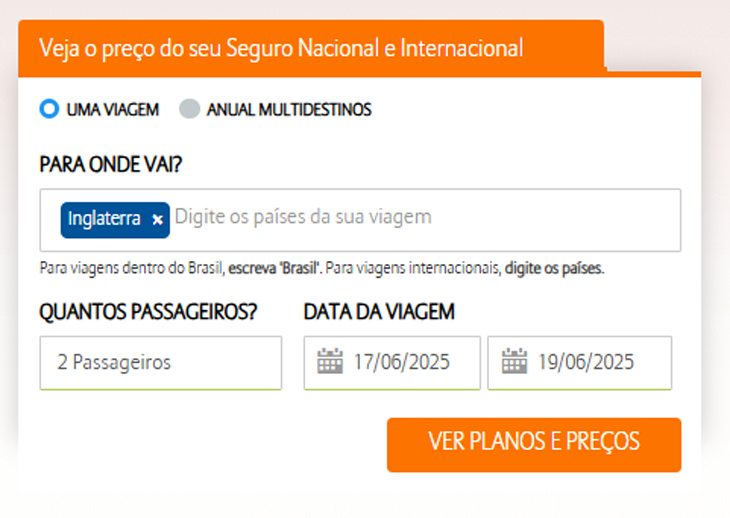Click the orange Seguro Nacional e Internacional tab

point(311,48)
